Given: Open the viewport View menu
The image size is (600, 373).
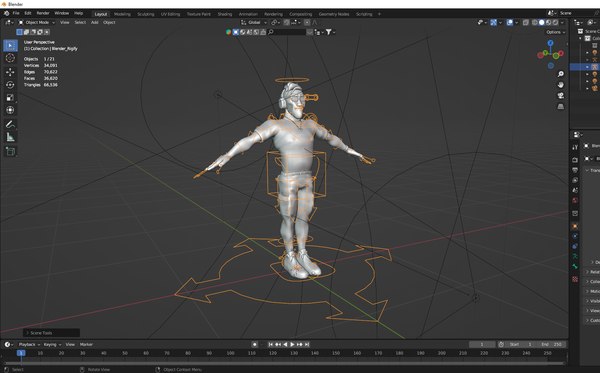Looking at the screenshot, I should coord(65,23).
